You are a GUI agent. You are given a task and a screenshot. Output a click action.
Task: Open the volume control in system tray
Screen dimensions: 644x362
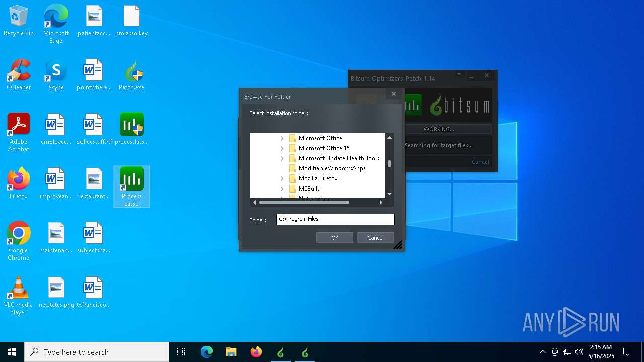[x=579, y=352]
